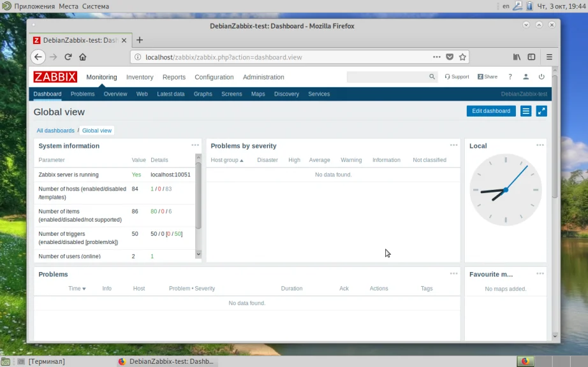Click the Firefox forward arrow button
The height and width of the screenshot is (367, 588).
pyautogui.click(x=53, y=57)
